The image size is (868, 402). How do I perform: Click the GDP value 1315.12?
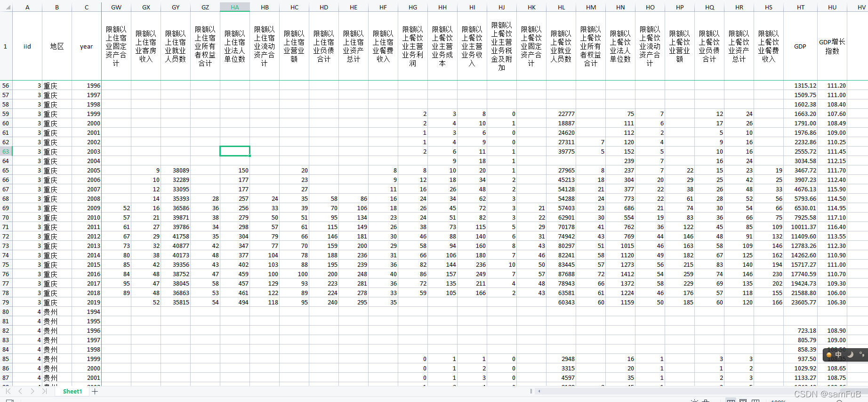click(x=801, y=85)
